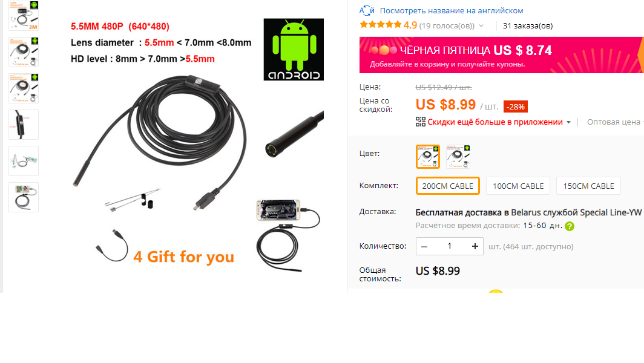Choose the second color variant swatch
The height and width of the screenshot is (363, 644).
(x=458, y=157)
